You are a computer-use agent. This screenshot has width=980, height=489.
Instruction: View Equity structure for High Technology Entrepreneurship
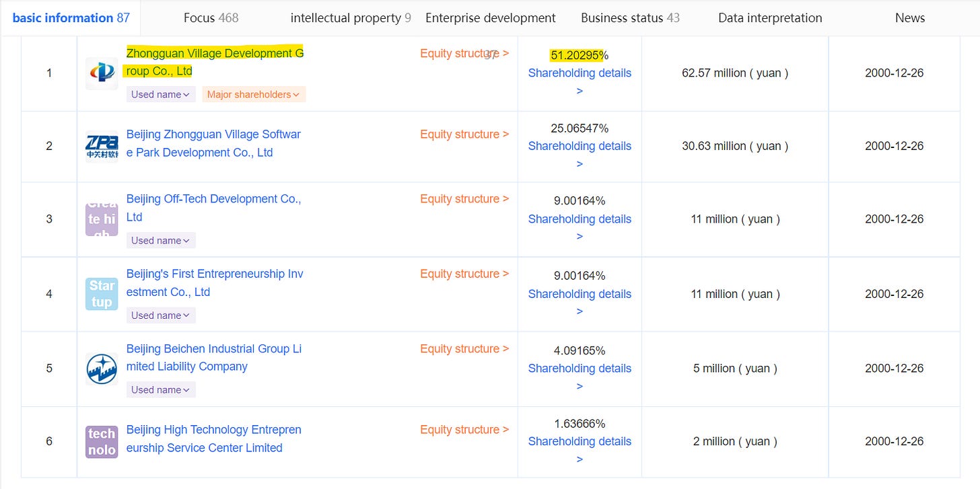(x=464, y=429)
